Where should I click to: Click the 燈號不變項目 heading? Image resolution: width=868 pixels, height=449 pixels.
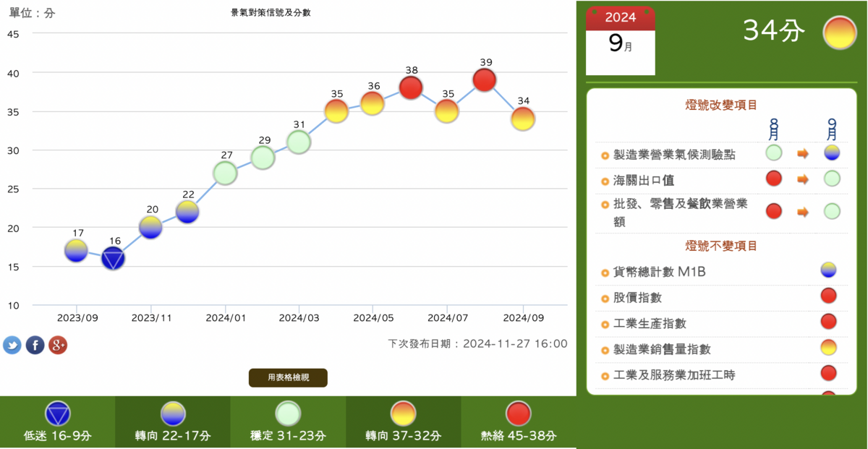720,246
